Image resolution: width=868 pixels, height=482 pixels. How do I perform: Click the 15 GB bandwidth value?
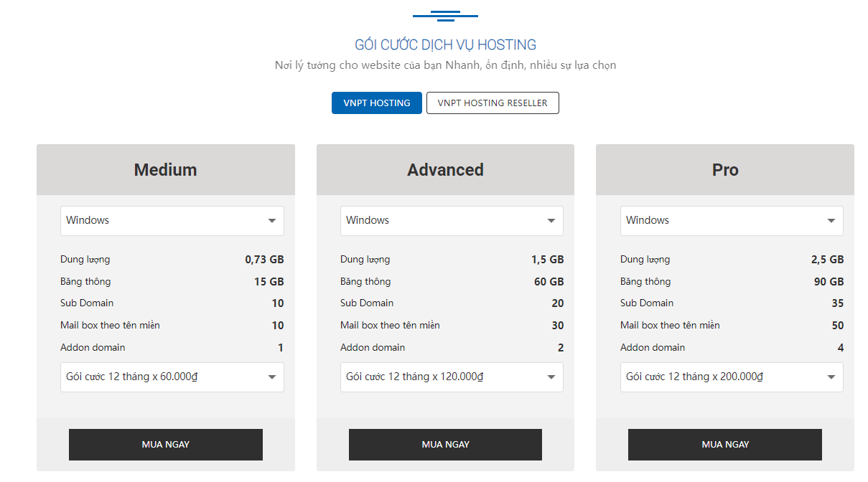[x=269, y=282]
